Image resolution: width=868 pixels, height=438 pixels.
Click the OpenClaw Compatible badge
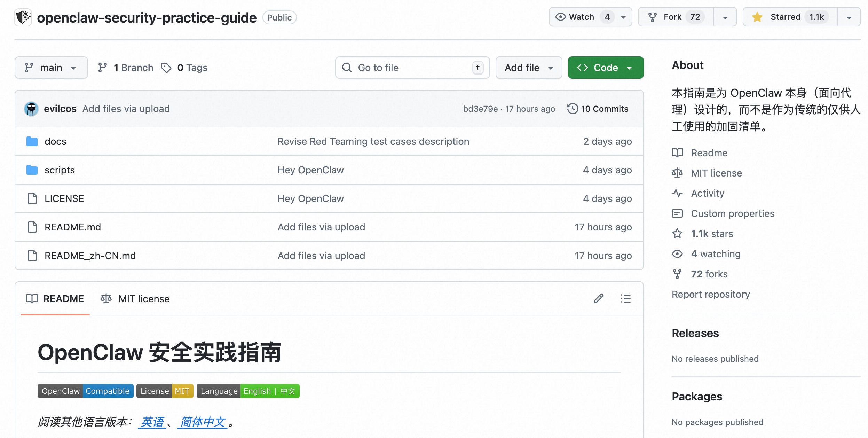(x=85, y=391)
